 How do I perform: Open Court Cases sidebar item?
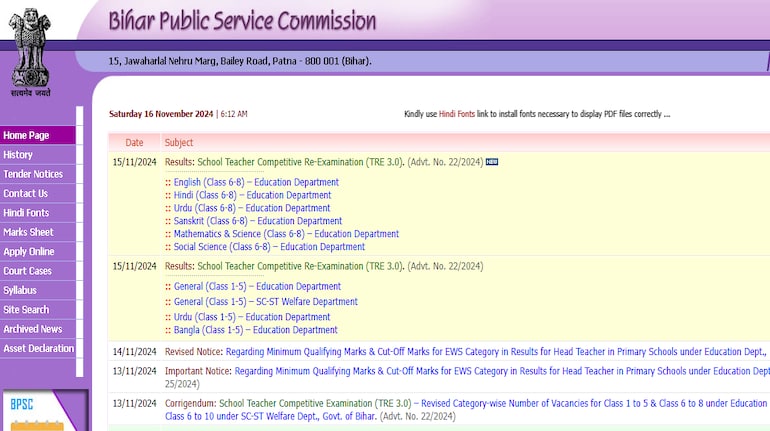[x=38, y=271]
